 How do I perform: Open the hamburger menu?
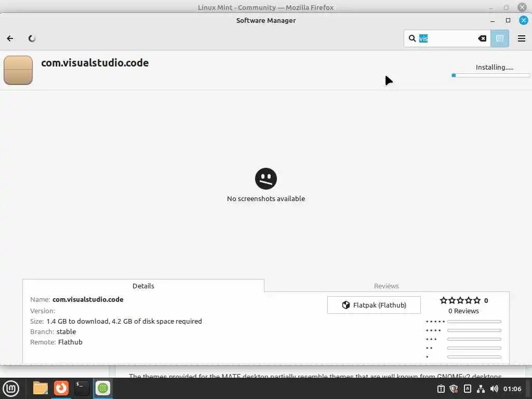(x=522, y=38)
